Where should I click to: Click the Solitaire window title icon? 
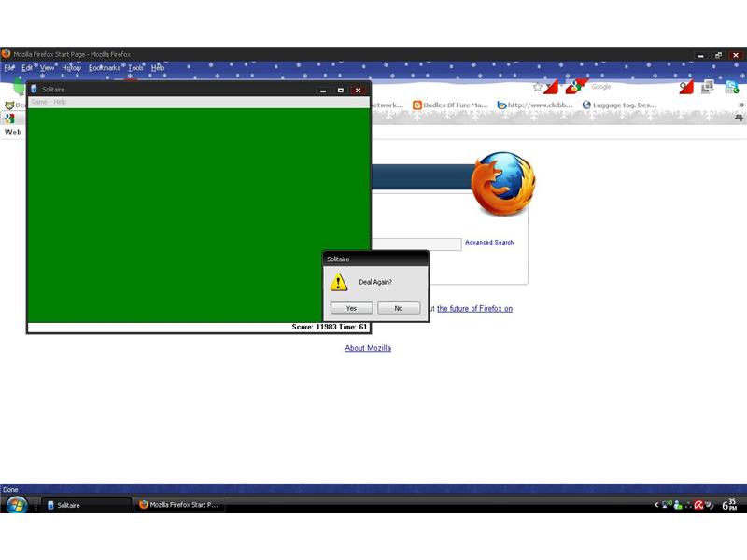pos(34,89)
